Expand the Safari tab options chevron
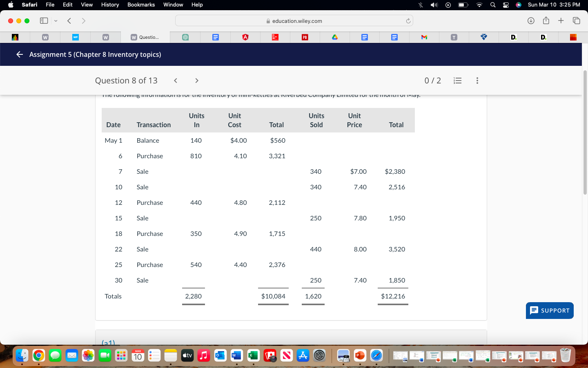This screenshot has width=588, height=368. click(56, 20)
